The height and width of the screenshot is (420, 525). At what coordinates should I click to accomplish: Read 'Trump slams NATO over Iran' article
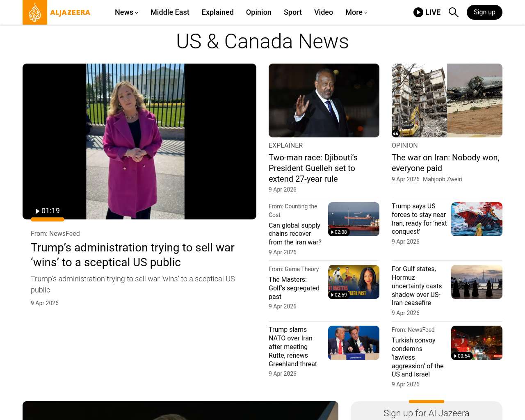pos(292,347)
